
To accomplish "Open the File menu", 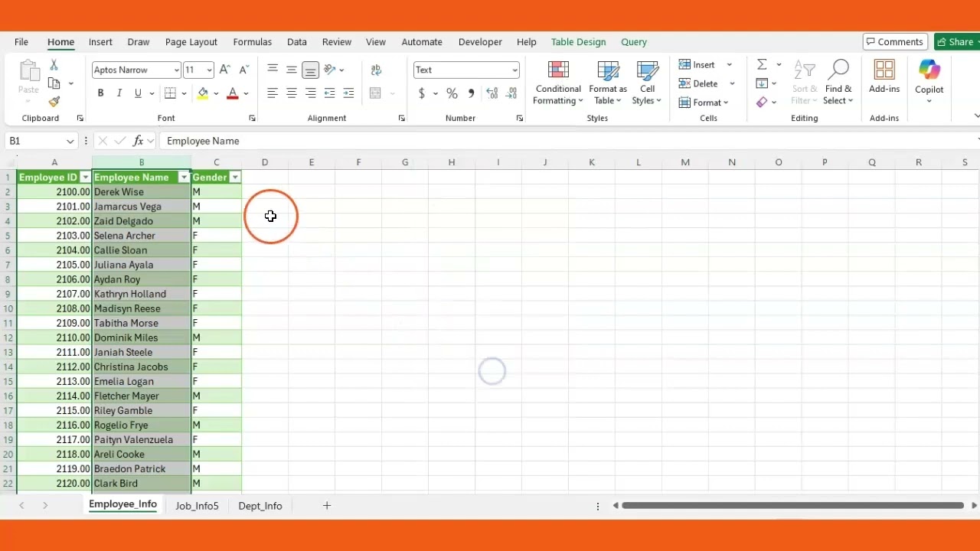I will coord(21,42).
